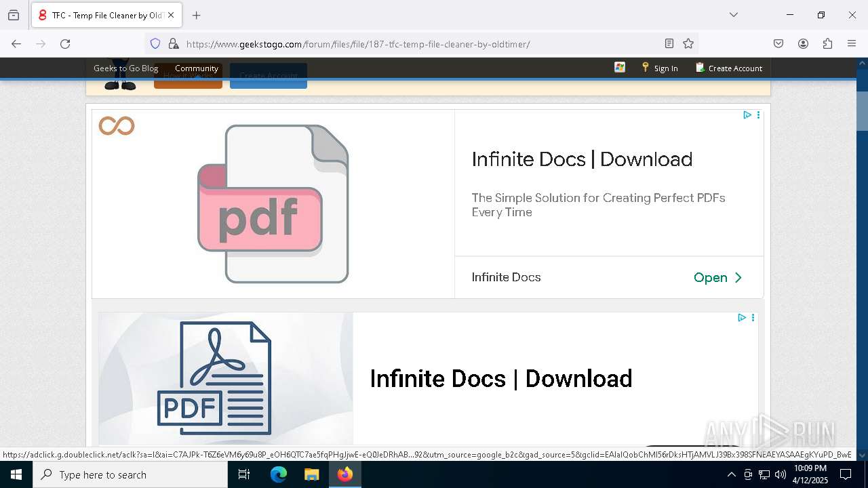Open Geeks to Go Blog link
The width and height of the screenshot is (868, 488).
coord(125,68)
